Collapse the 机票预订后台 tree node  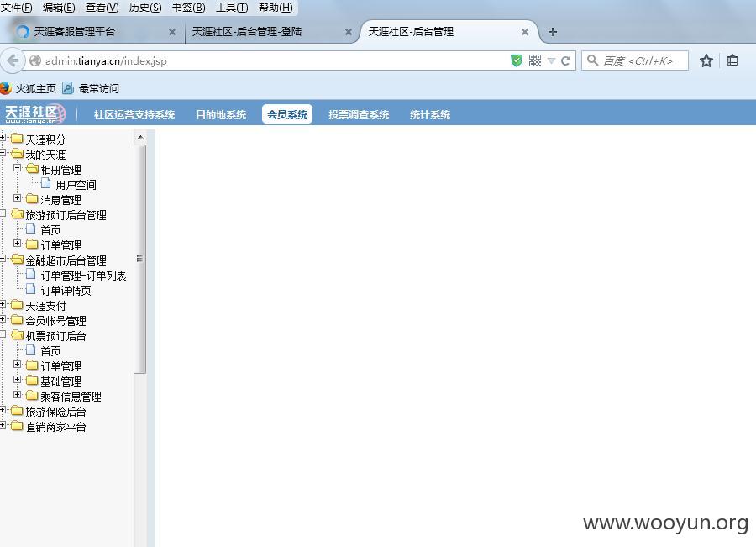pyautogui.click(x=3, y=334)
